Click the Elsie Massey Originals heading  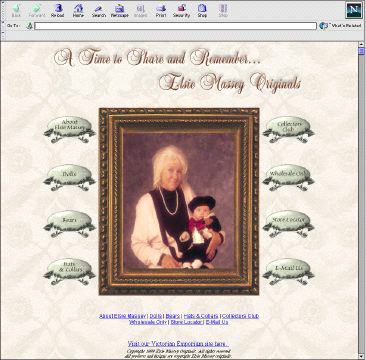click(230, 82)
